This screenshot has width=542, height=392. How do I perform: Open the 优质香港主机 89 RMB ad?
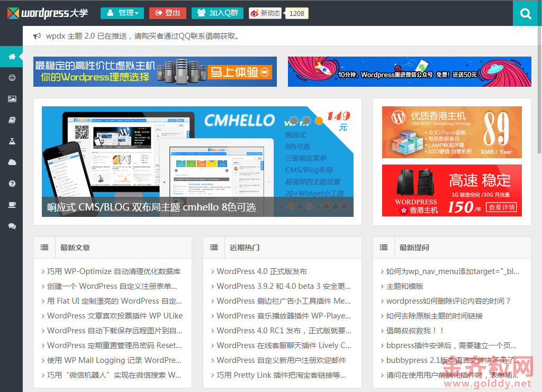click(452, 132)
